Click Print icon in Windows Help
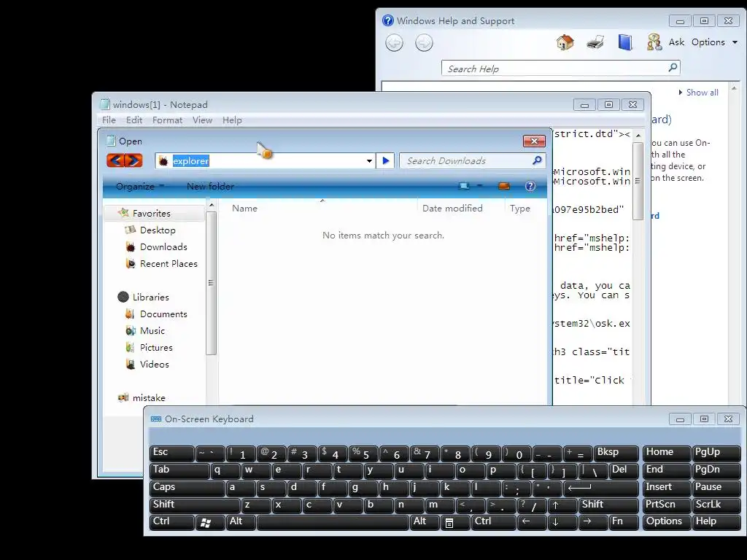Screen dimensions: 747x560 595,42
